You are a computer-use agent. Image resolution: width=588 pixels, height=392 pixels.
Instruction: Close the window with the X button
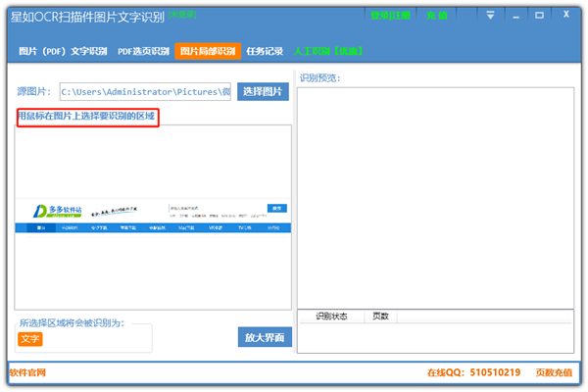(x=566, y=15)
